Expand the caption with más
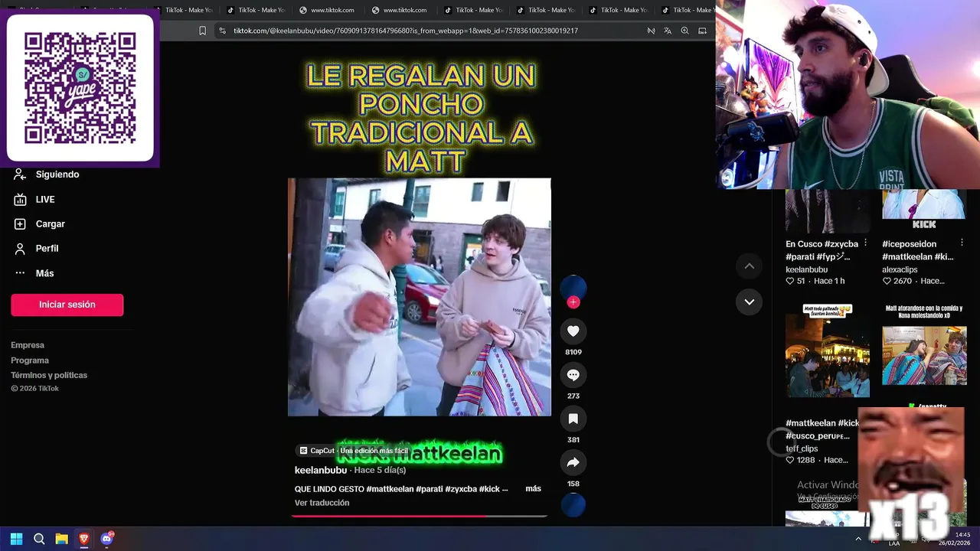980x551 pixels. click(533, 488)
